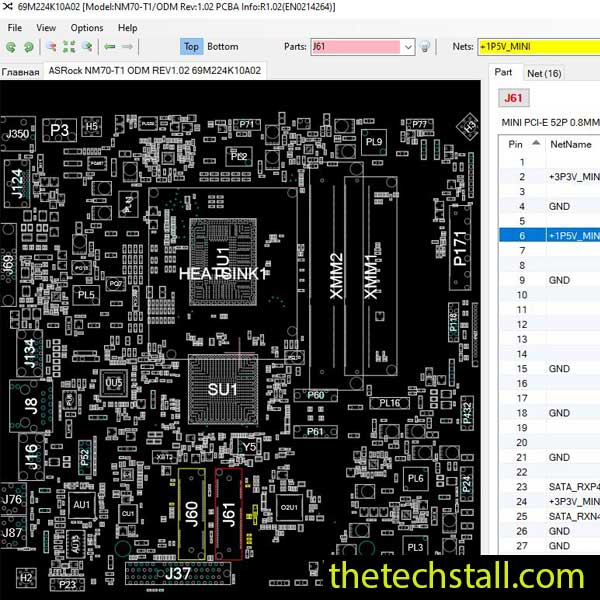Open the Parts dropdown arrow
The image size is (600, 600).
click(408, 47)
